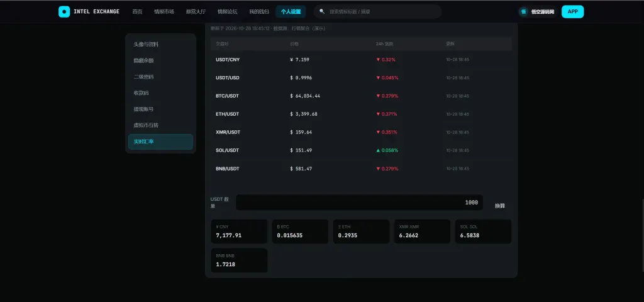Screen dimensions: 644x302
Task: Click the update timestamp text line
Action: tap(268, 28)
